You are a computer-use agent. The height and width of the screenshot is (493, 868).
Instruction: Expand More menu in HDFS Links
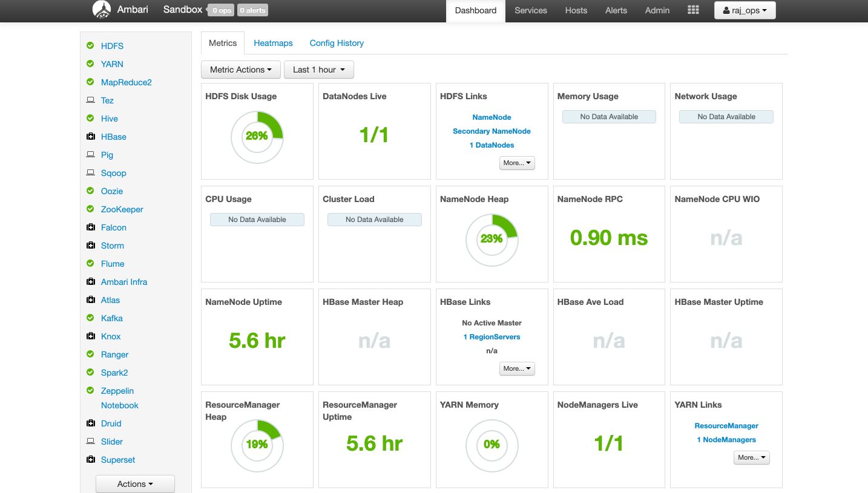coord(518,163)
